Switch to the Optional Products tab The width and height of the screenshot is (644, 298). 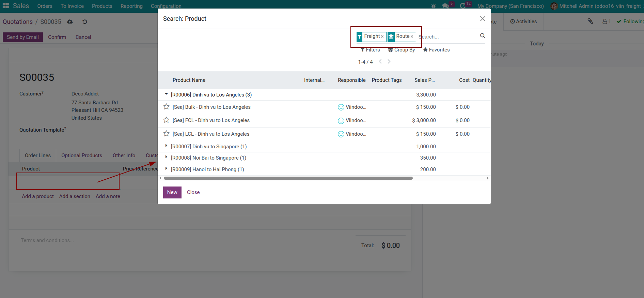81,155
